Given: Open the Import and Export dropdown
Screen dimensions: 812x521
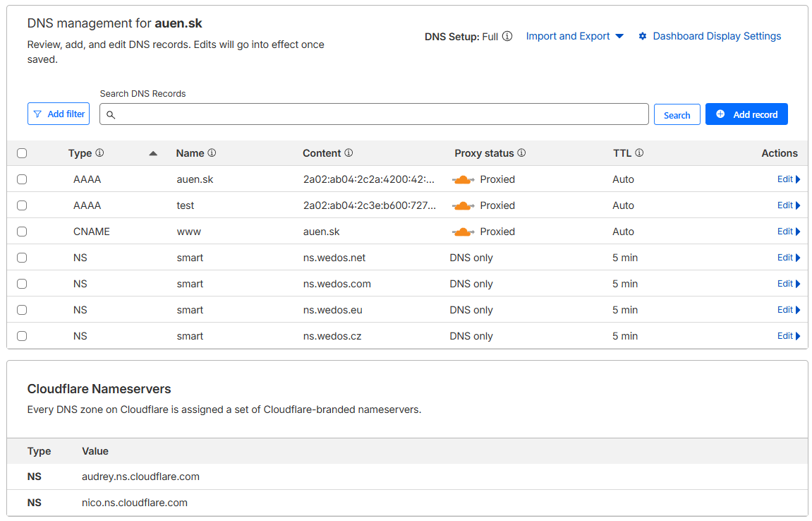Looking at the screenshot, I should (x=574, y=36).
